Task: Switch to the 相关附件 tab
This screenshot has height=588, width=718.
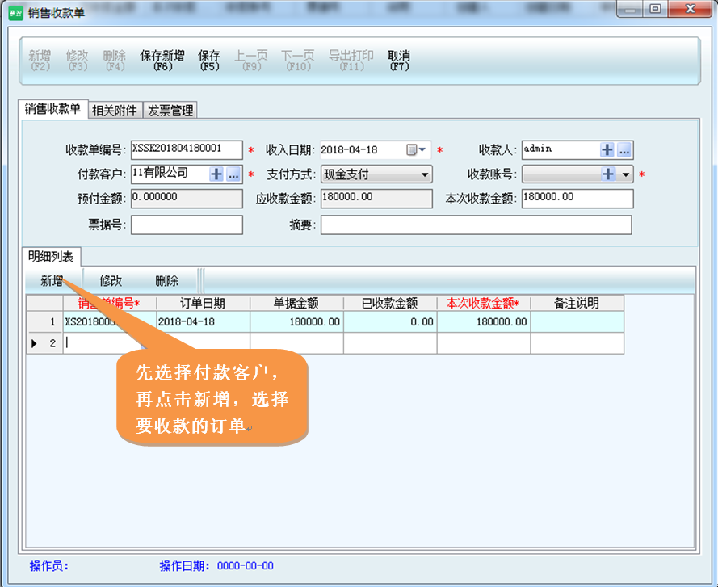Action: (115, 111)
